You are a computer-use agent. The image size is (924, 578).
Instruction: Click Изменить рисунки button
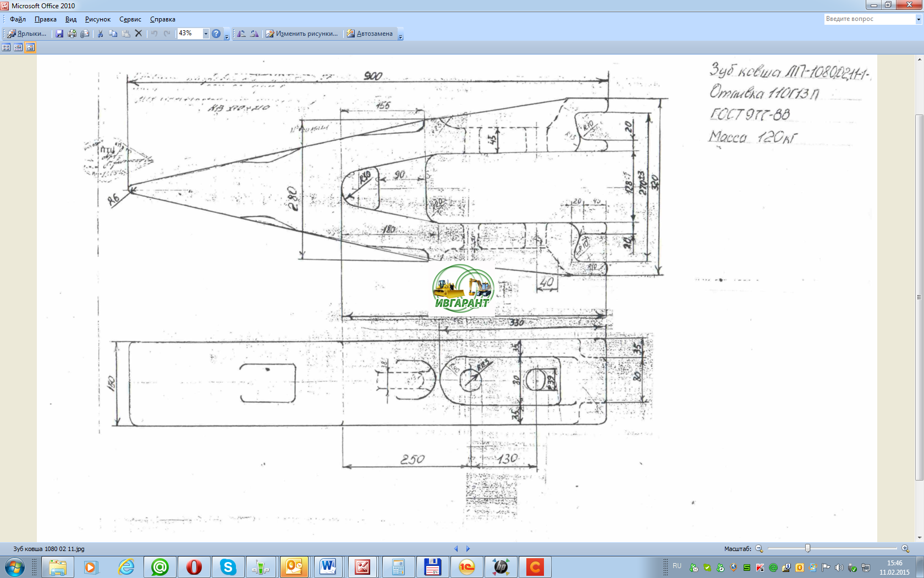tap(302, 34)
